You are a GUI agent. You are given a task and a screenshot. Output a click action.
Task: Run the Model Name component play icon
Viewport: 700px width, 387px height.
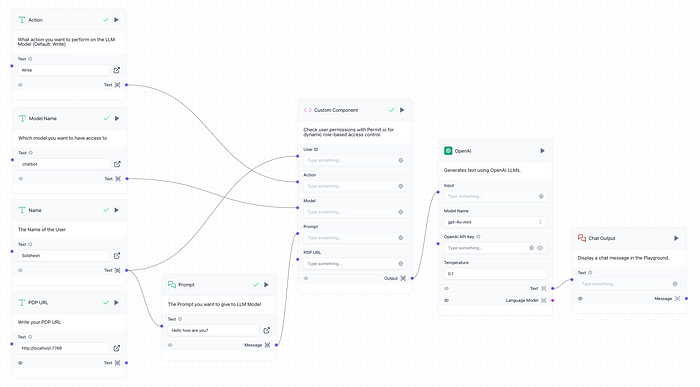coord(117,118)
